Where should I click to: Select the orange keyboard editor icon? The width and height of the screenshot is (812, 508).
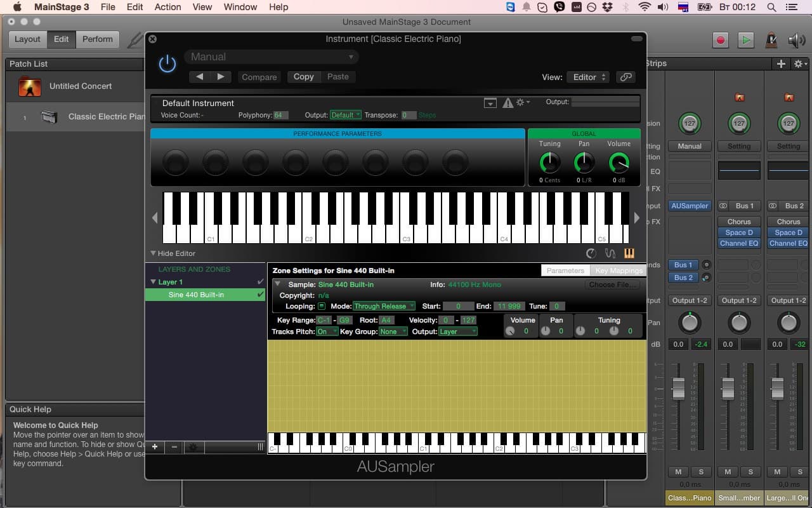pos(629,253)
